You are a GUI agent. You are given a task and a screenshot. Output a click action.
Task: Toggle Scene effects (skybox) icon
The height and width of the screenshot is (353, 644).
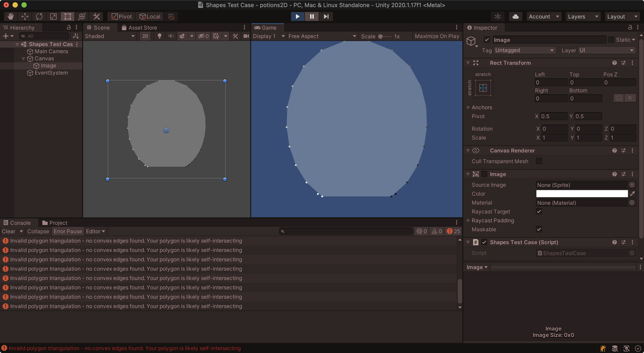[182, 36]
